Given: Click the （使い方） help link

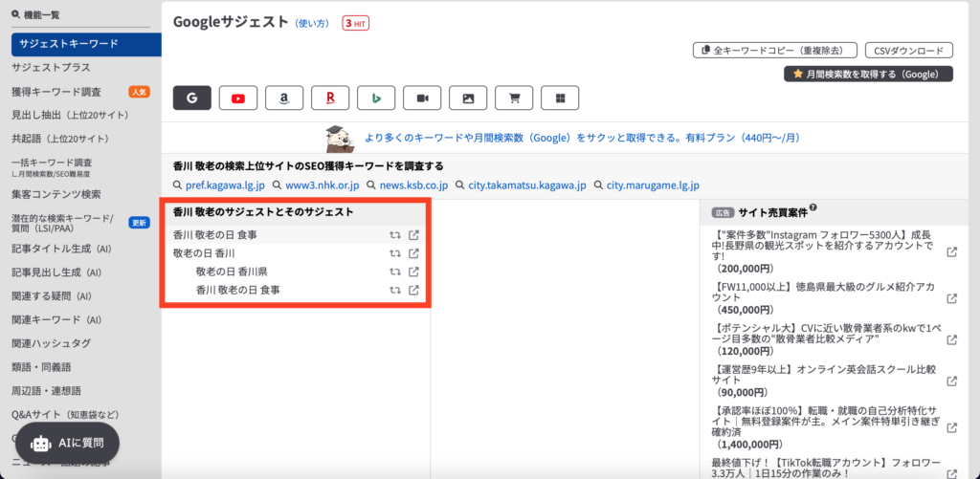Looking at the screenshot, I should [x=313, y=23].
